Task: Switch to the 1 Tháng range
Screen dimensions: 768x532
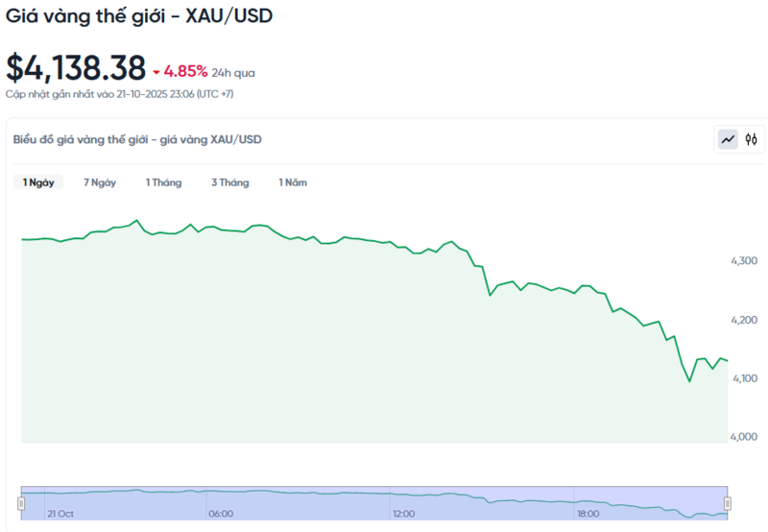Action: tap(163, 182)
